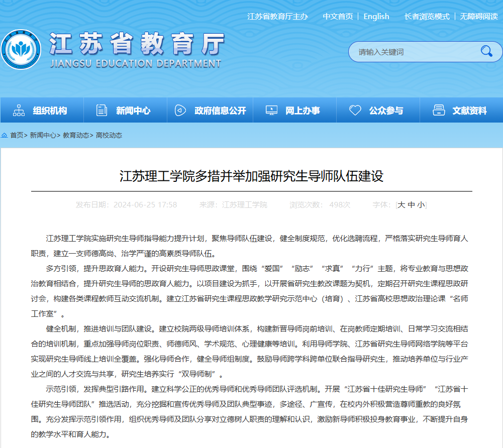Click the Jiangsu Education Department round logo
Image resolution: width=503 pixels, height=448 pixels.
(x=21, y=50)
